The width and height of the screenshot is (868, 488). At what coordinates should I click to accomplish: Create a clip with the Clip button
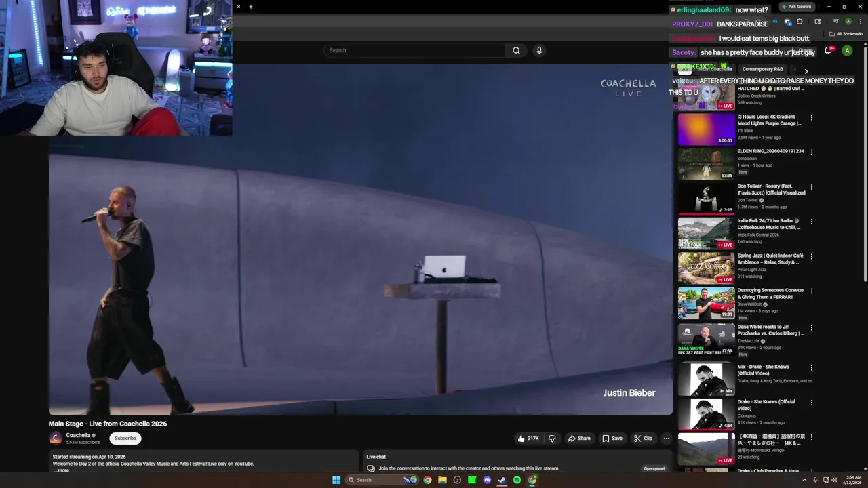(x=643, y=439)
